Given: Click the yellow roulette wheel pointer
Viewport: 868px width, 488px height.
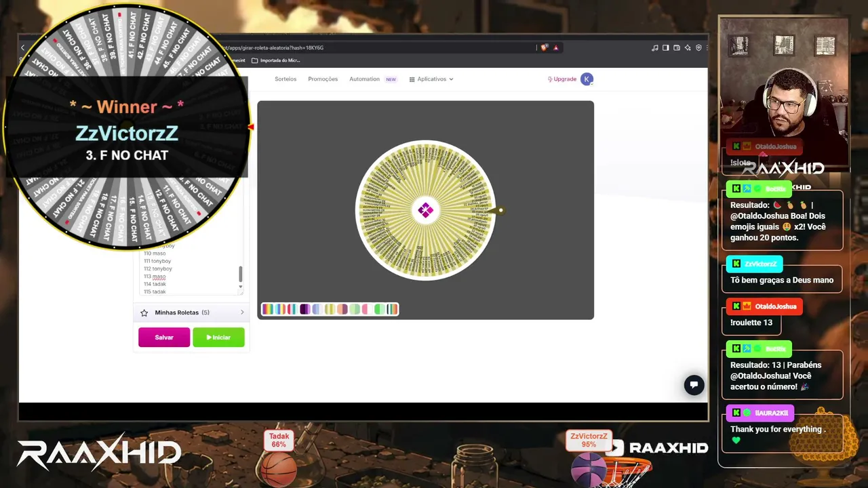Looking at the screenshot, I should point(496,210).
